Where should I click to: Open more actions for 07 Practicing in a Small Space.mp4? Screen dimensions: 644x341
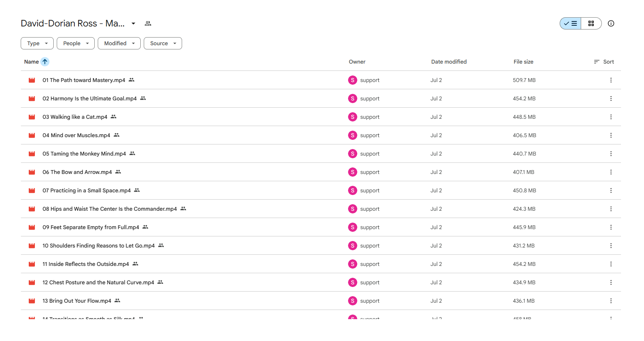click(x=611, y=190)
